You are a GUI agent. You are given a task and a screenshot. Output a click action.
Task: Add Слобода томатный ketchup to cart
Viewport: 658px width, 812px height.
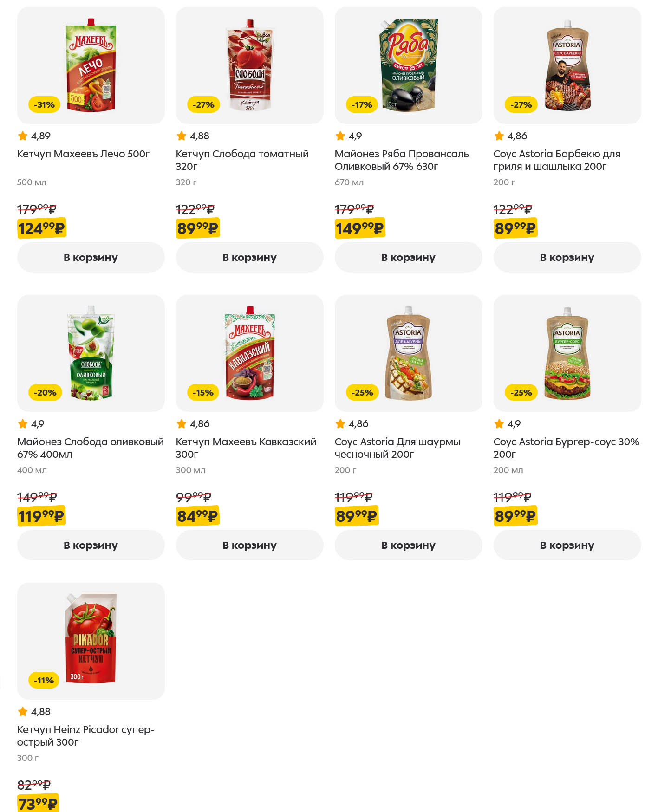[x=249, y=257]
